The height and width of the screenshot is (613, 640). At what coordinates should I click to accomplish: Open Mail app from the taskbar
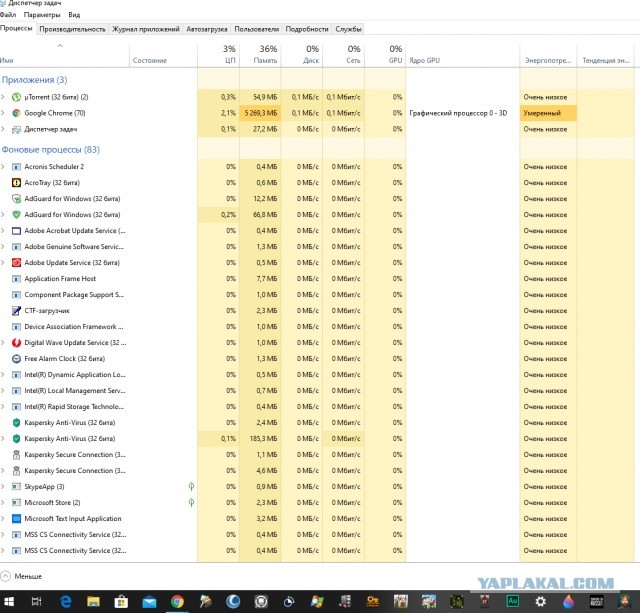pyautogui.click(x=149, y=602)
